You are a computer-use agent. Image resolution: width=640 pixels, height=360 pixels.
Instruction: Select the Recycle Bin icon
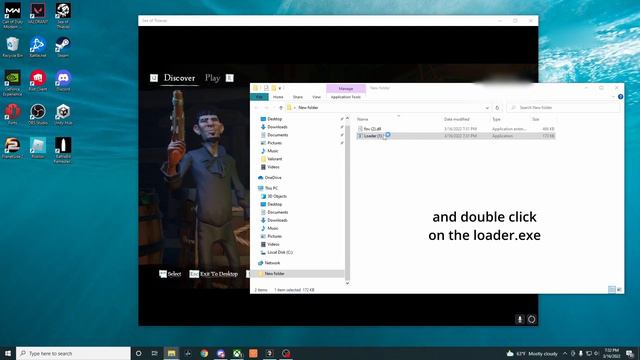point(12,47)
